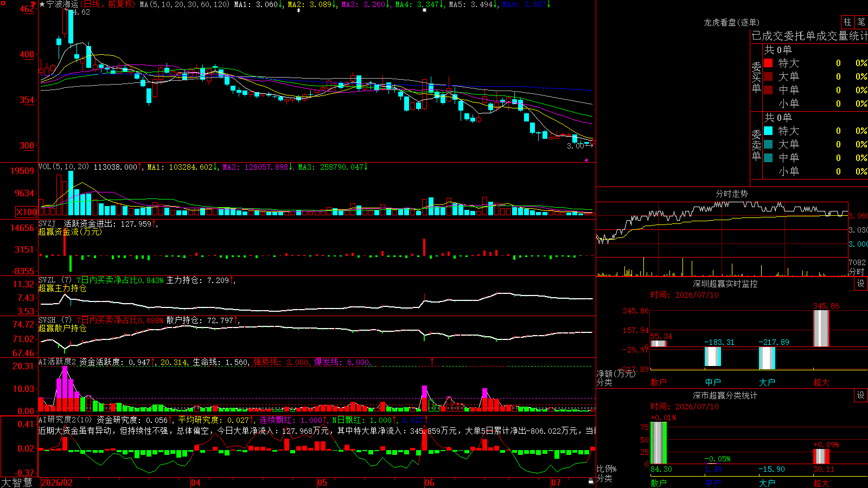Open 设 settings for 深市超赢分类统计

click(x=861, y=395)
